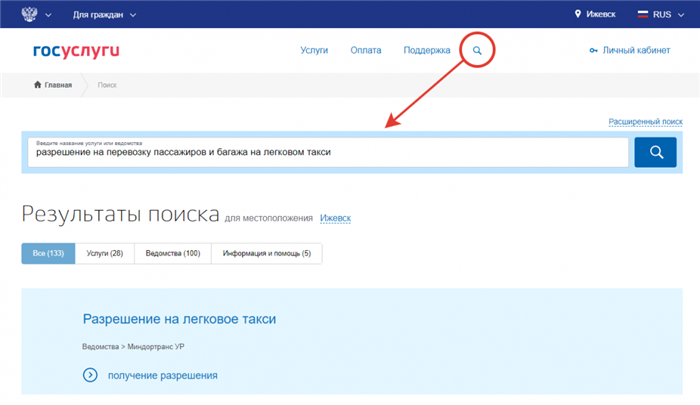Open Расширенный поиск link
The image size is (700, 405).
[x=646, y=121]
